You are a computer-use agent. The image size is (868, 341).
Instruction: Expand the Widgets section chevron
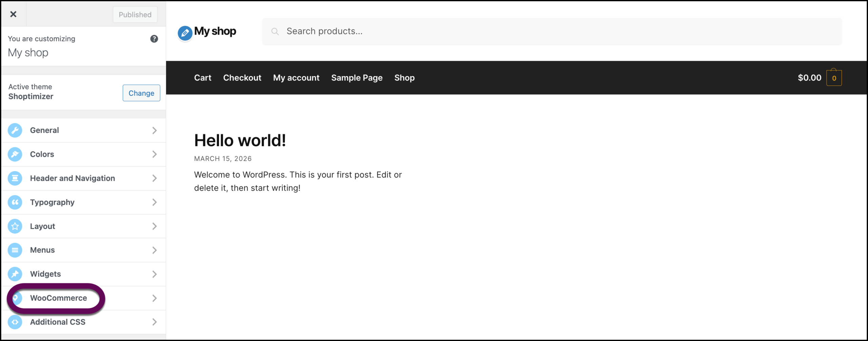click(155, 274)
